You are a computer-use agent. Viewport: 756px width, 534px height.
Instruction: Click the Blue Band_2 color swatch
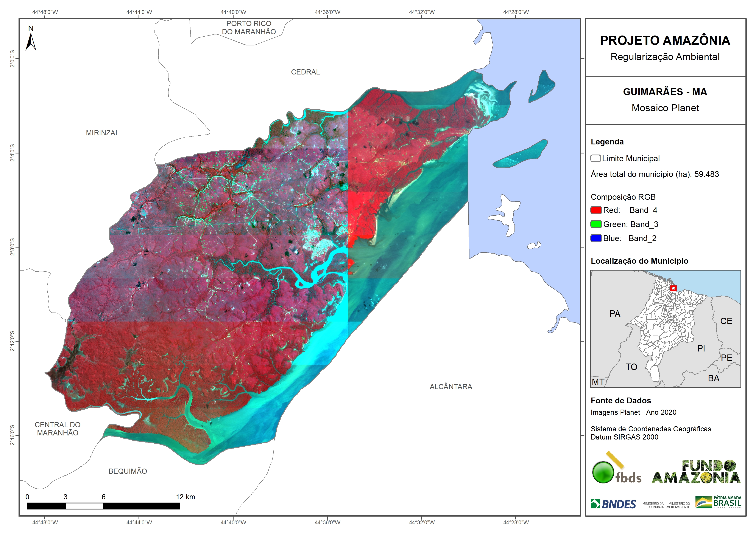pyautogui.click(x=596, y=238)
